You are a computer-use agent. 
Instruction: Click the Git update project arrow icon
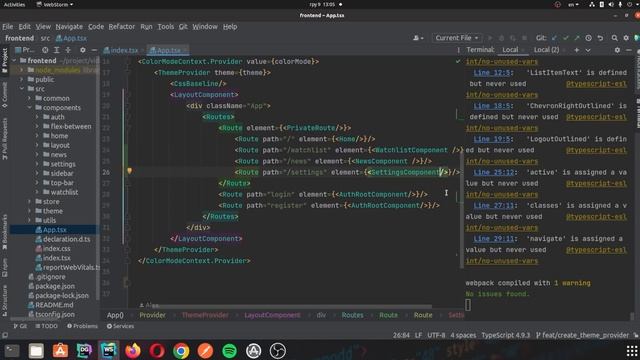coord(554,38)
